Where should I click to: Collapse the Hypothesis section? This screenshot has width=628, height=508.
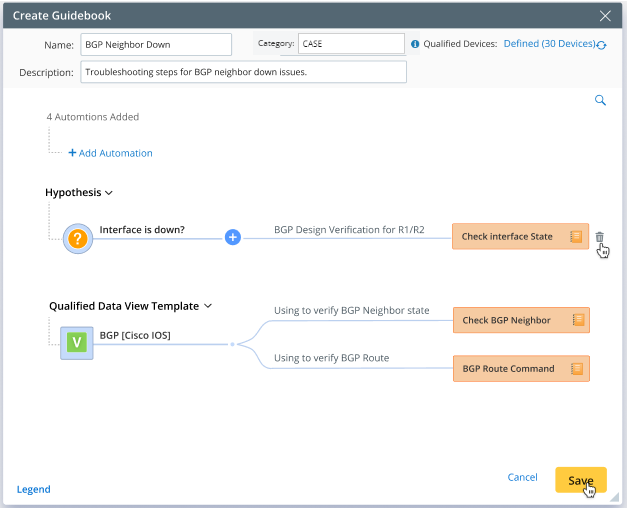(x=109, y=192)
